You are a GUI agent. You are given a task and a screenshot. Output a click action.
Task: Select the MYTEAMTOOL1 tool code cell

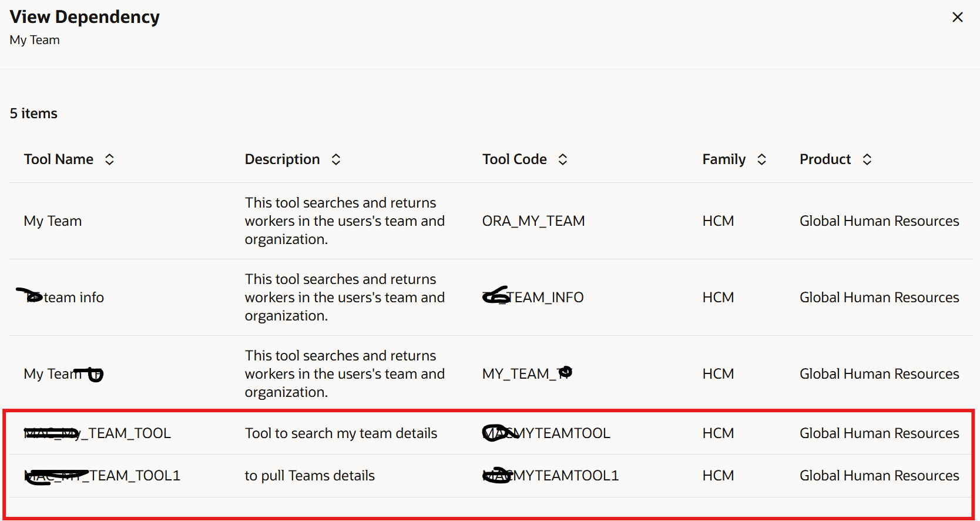tap(551, 475)
